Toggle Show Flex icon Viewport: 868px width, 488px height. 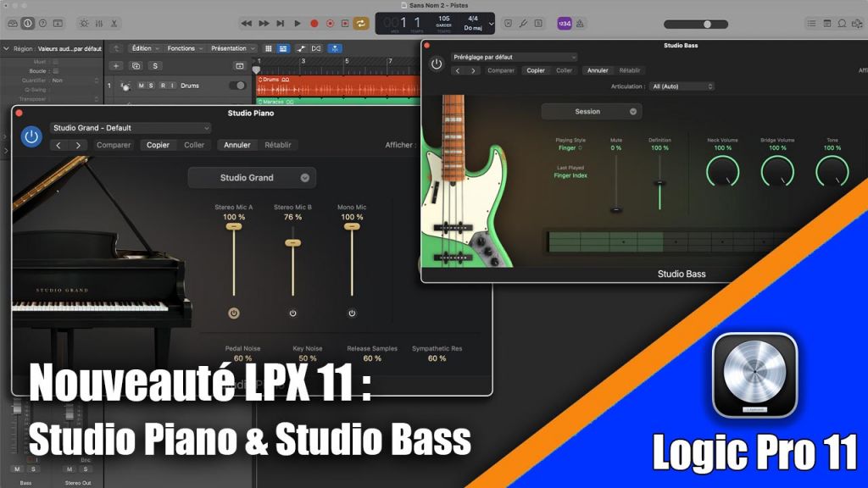(x=316, y=48)
